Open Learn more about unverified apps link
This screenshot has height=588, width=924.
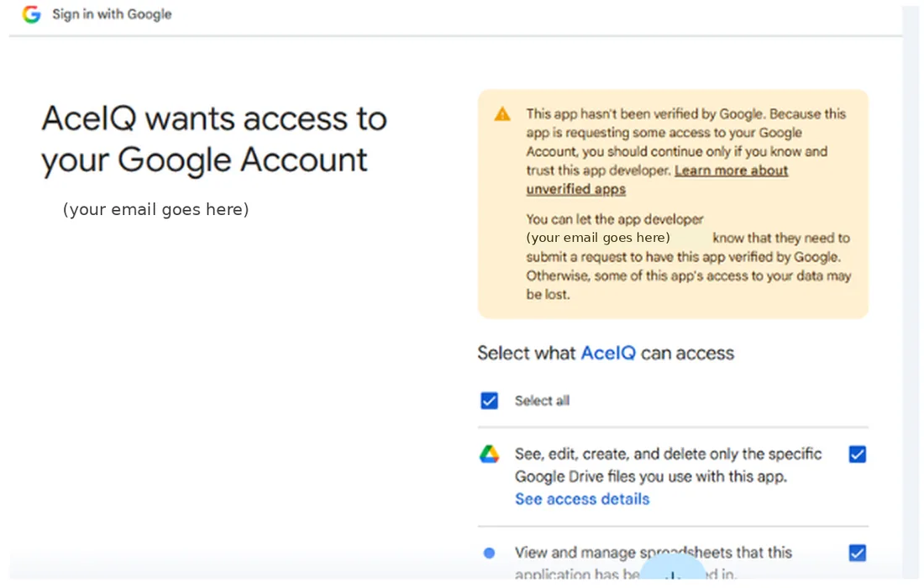(x=657, y=180)
